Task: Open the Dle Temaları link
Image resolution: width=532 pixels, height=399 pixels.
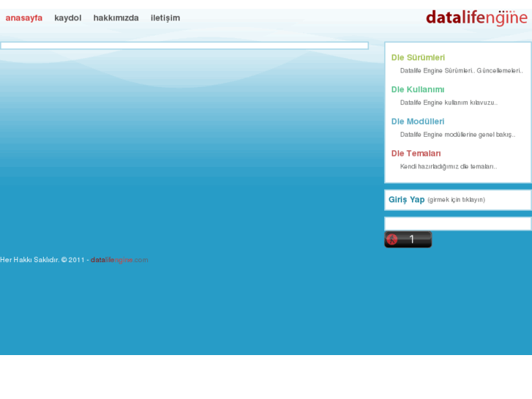Action: point(416,154)
